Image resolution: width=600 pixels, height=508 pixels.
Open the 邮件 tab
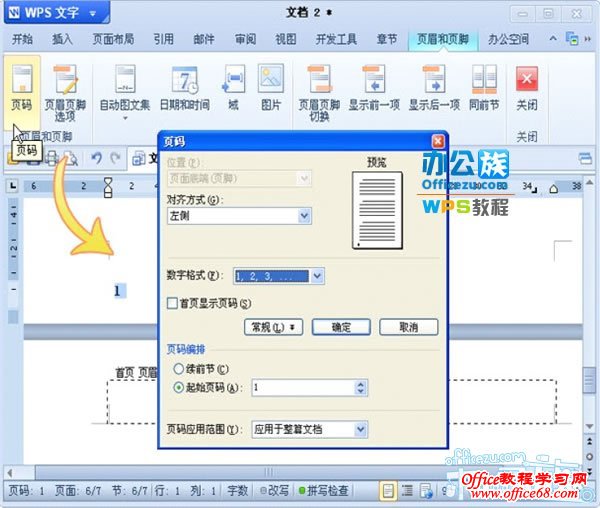pos(204,39)
